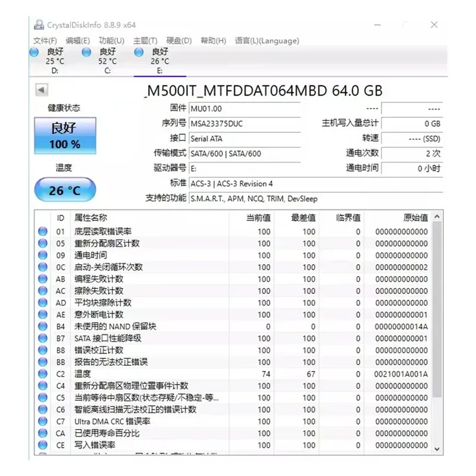Click the status orb for attribute 09
The height and width of the screenshot is (476, 476).
(x=43, y=255)
